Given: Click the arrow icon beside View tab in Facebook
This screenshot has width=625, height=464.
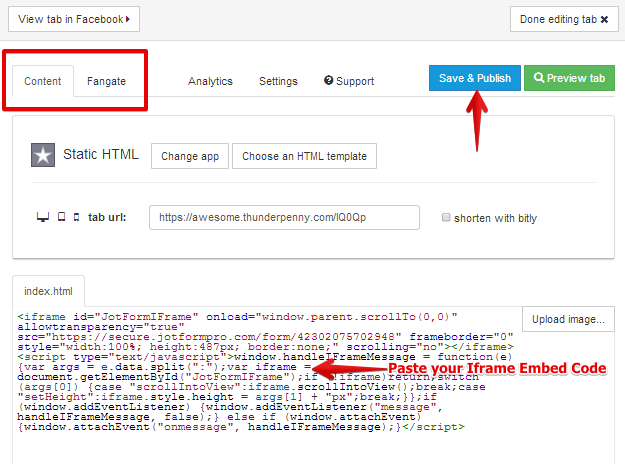Looking at the screenshot, I should click(128, 19).
